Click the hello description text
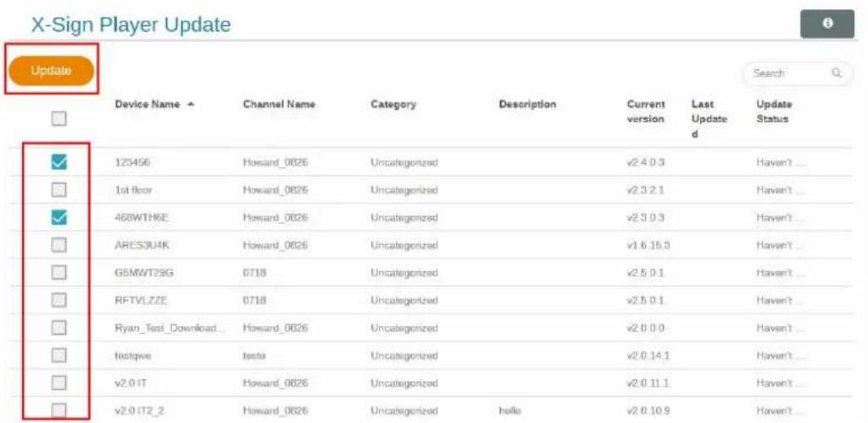The width and height of the screenshot is (868, 423). pos(509,411)
